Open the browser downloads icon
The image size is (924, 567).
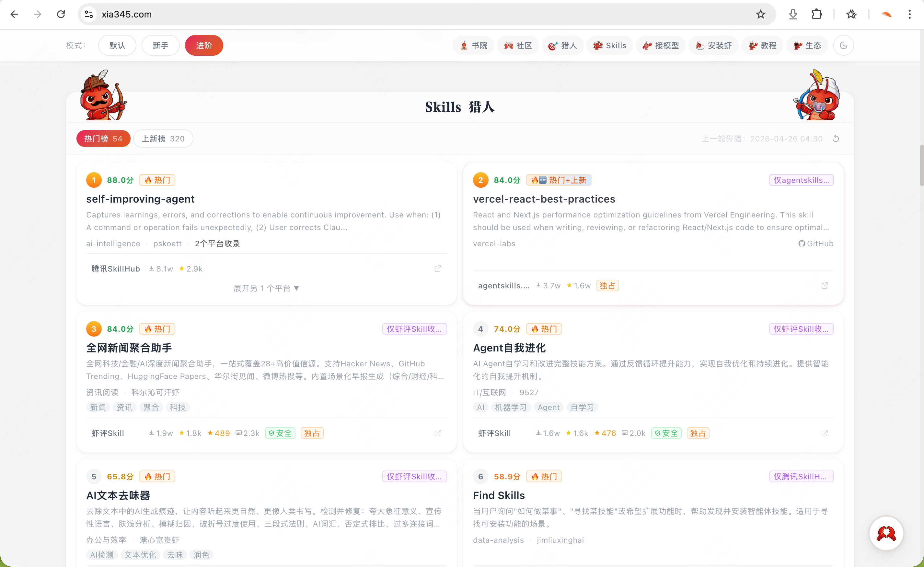tap(793, 14)
